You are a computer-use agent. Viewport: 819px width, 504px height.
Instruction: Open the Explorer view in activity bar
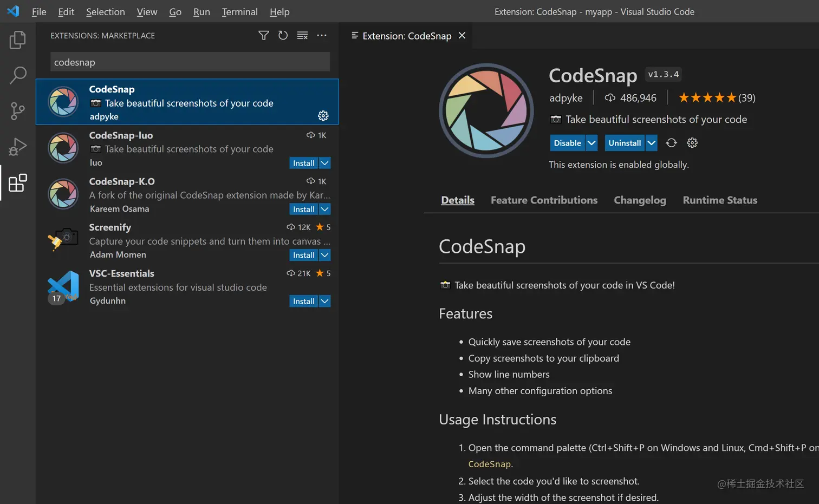pyautogui.click(x=17, y=40)
